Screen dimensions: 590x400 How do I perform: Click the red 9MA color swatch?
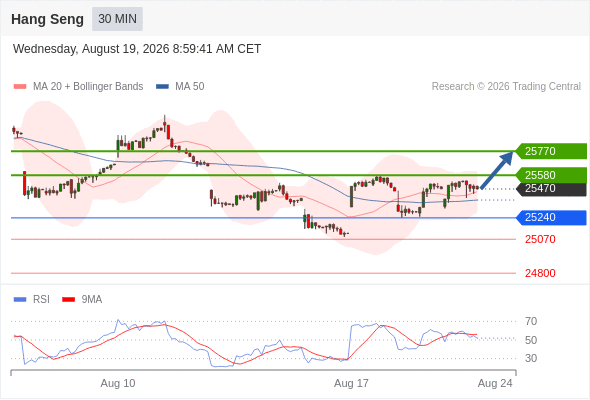[68, 300]
